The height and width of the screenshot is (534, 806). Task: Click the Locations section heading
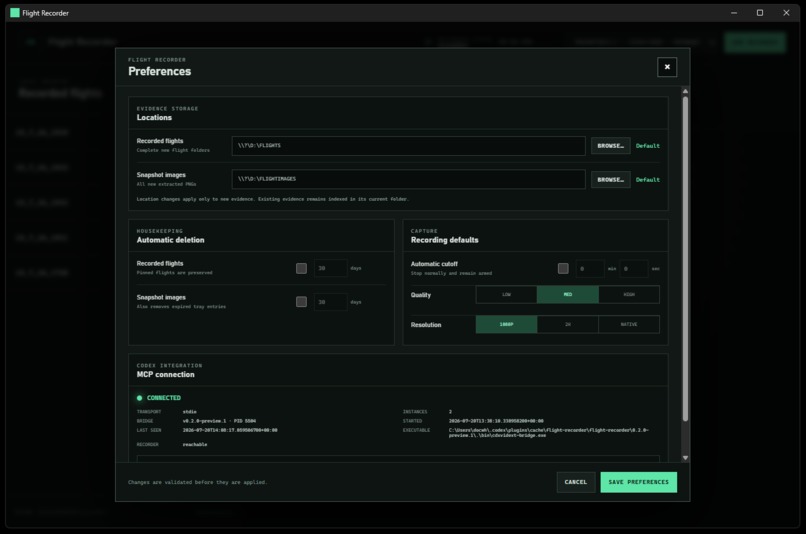click(154, 118)
